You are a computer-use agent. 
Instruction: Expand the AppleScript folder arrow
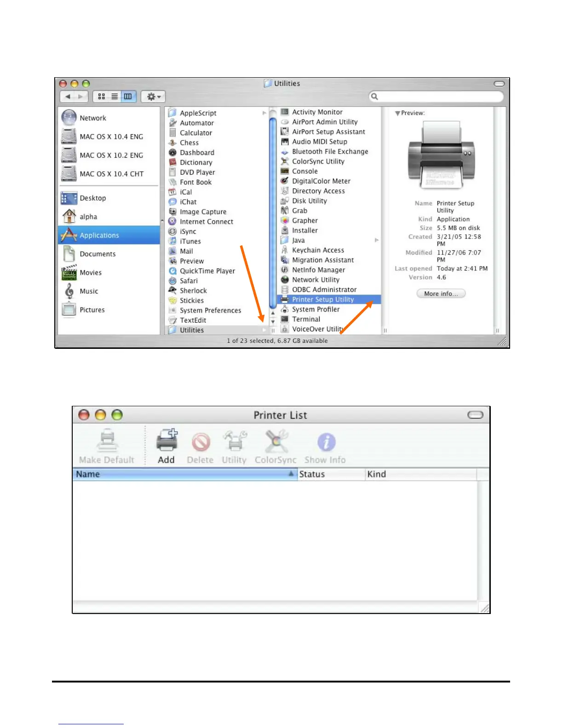pos(264,113)
